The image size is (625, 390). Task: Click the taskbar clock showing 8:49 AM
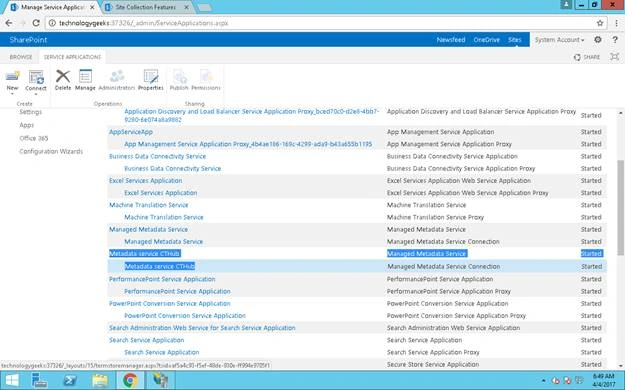[x=603, y=380]
